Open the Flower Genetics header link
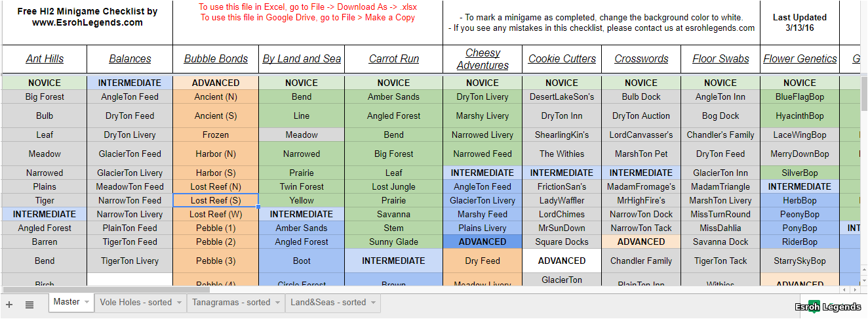Screen dimensions: 868x319 click(800, 59)
